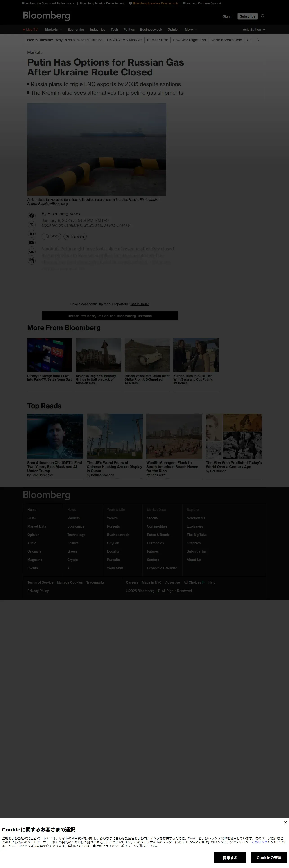
Task: Share article via Facebook icon
Action: pos(32,216)
